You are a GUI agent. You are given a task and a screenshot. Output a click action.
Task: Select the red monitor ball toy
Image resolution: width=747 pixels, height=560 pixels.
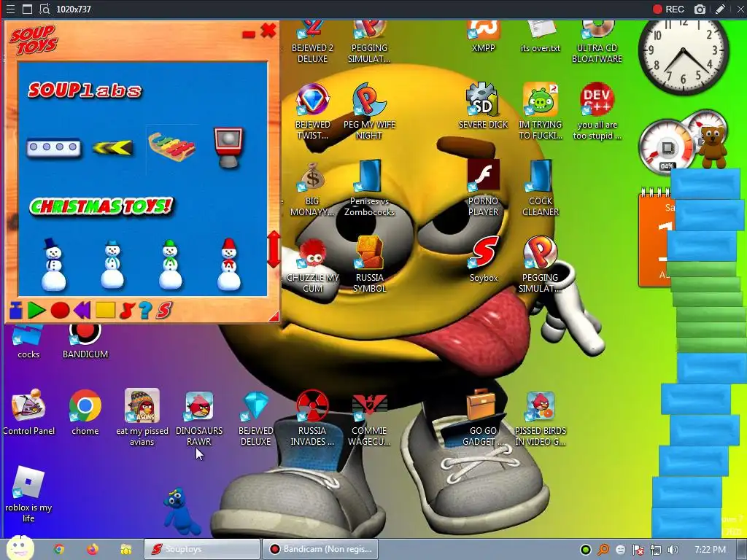228,147
